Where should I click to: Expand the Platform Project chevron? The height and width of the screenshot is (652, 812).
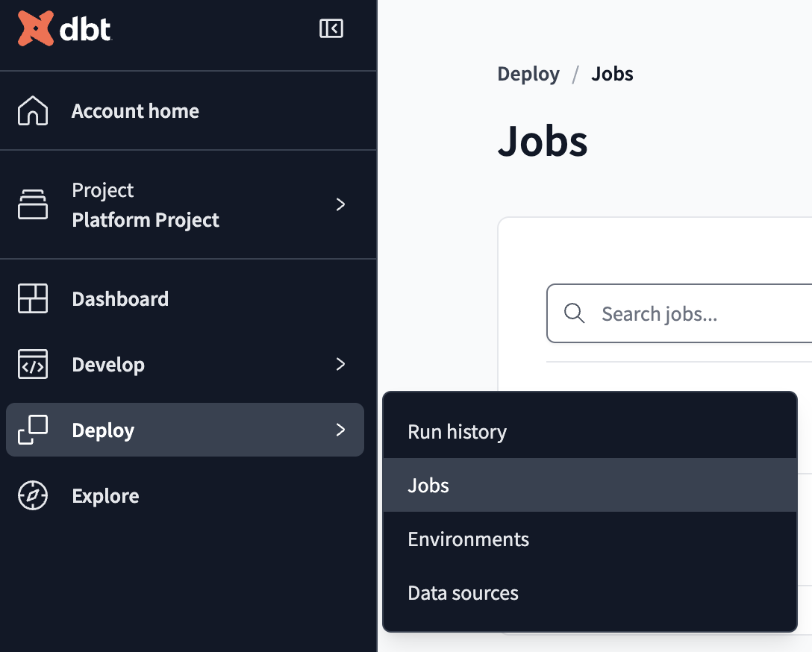coord(340,204)
